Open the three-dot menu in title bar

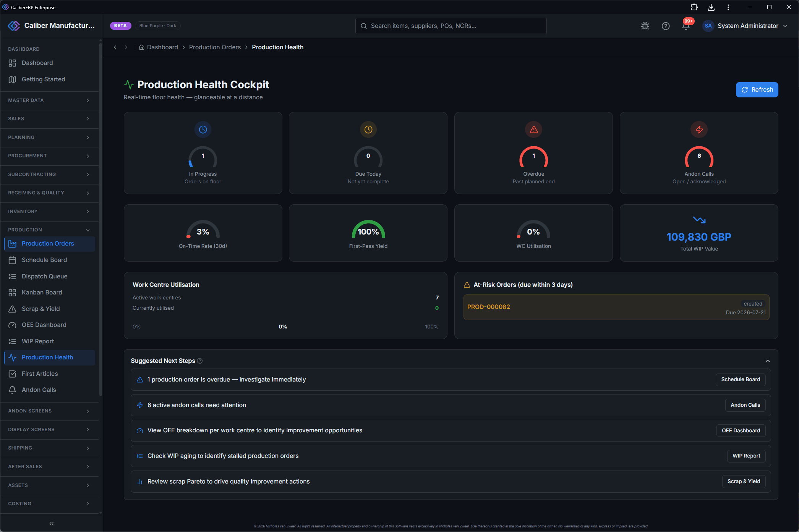(728, 7)
